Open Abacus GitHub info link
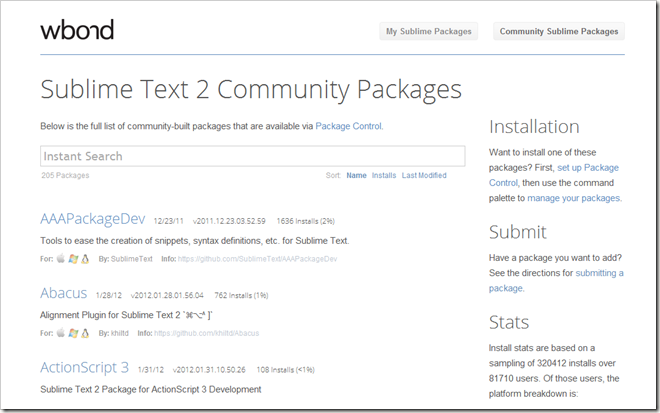Viewport: 660px width, 413px height. [x=206, y=333]
